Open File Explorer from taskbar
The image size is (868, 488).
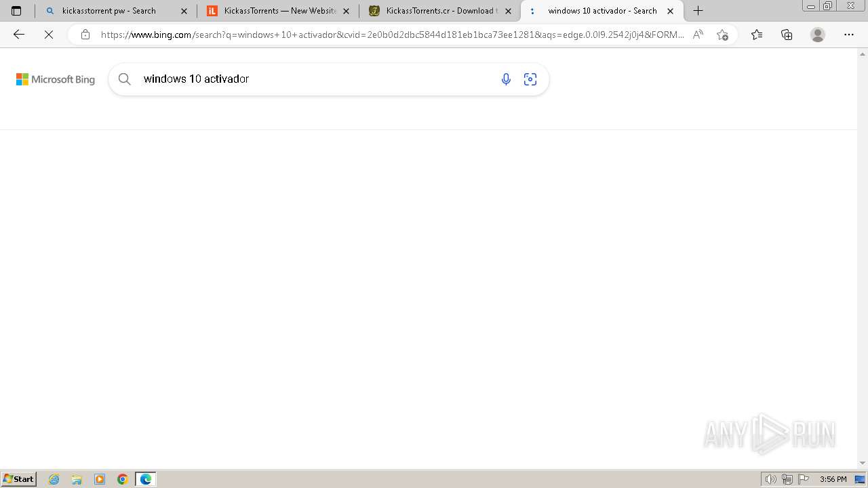(x=77, y=479)
